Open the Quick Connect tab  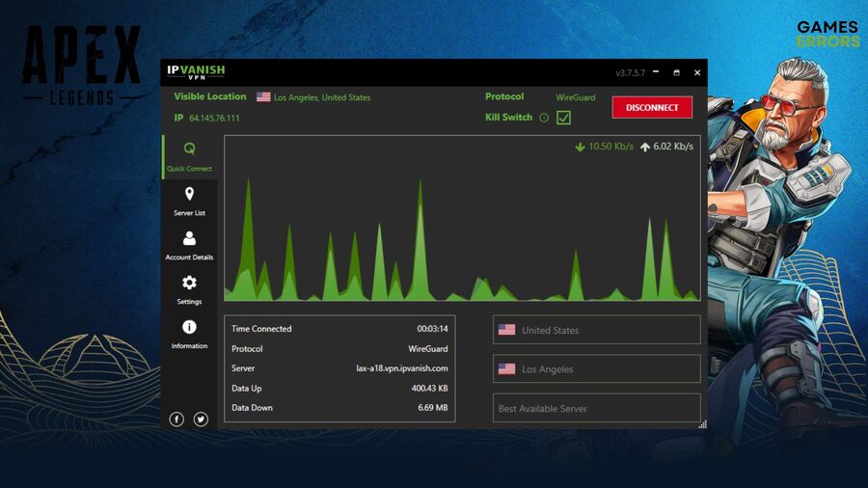pyautogui.click(x=189, y=157)
